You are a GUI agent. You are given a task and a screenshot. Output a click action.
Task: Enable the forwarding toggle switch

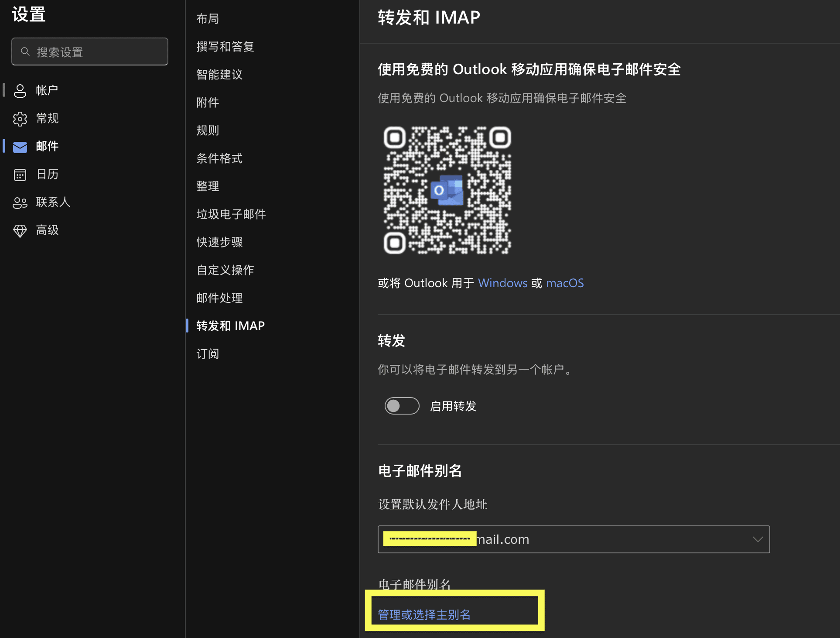pos(402,406)
